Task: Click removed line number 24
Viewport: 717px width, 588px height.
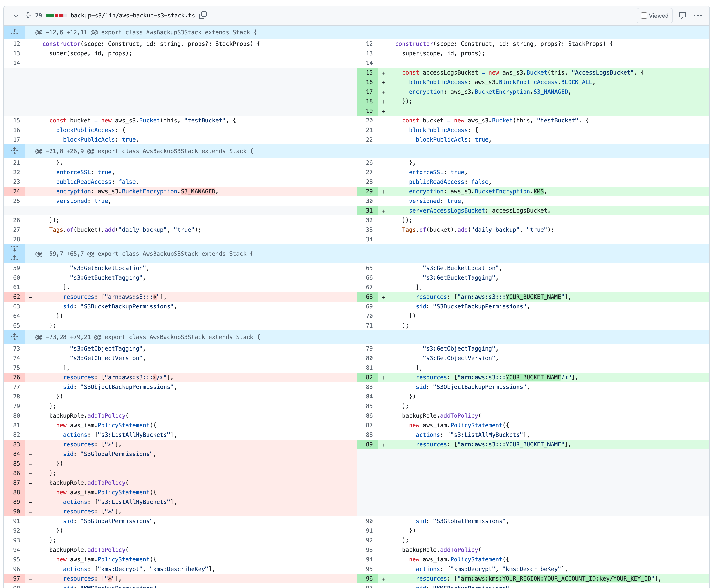Action: [x=17, y=191]
